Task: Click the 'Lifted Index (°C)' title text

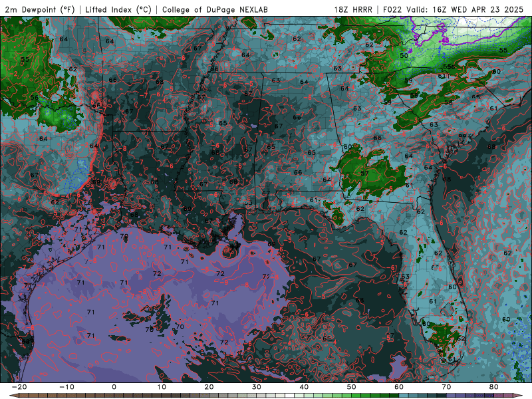Action: point(118,9)
